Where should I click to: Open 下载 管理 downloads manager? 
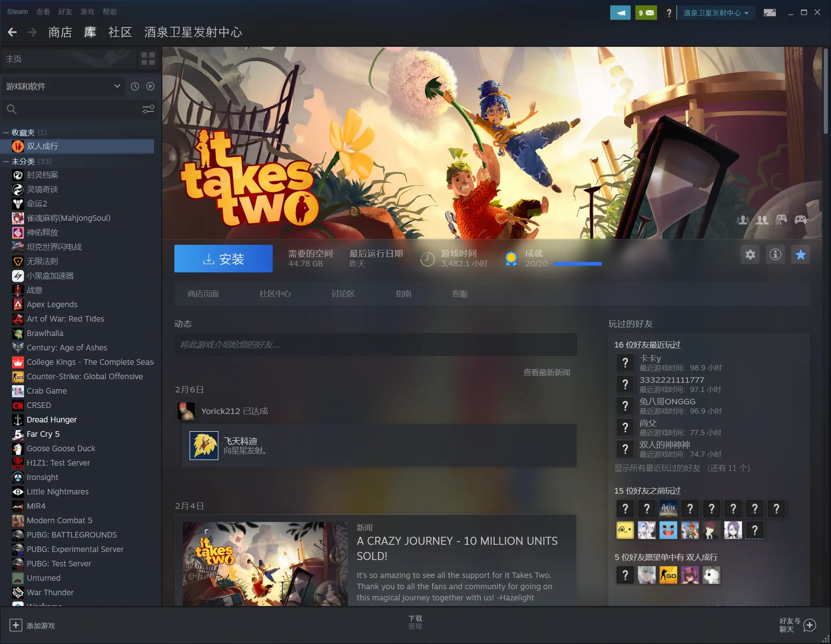[x=415, y=622]
